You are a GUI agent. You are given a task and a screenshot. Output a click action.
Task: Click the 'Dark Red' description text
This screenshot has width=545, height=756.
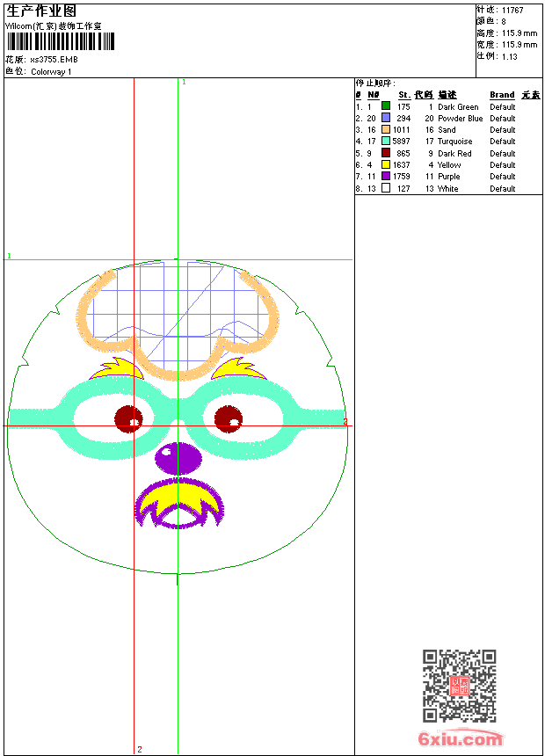pyautogui.click(x=454, y=153)
